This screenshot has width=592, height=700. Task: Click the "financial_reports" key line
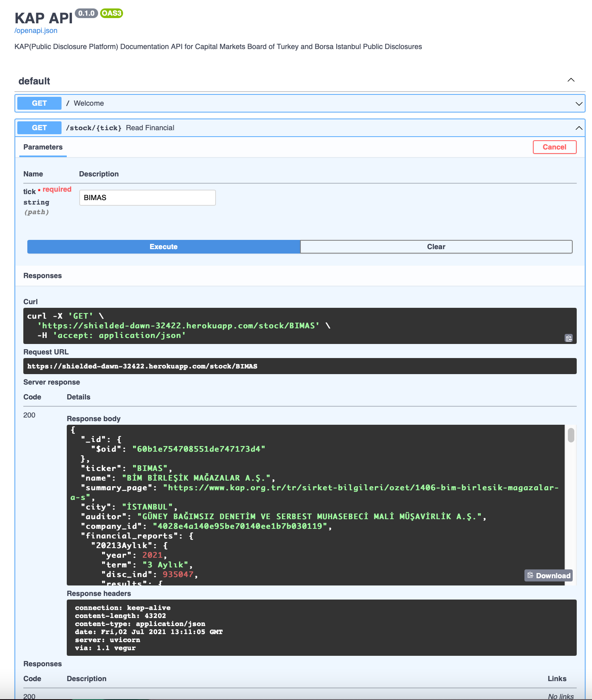[137, 536]
